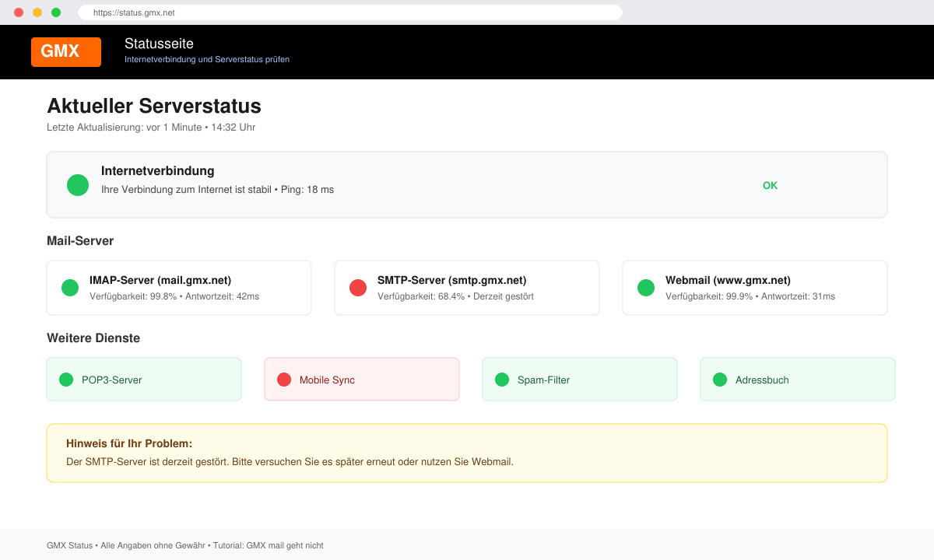Click 'Verfügbarkeit: 99.9% • Antwortzeit: 31ms' text
The height and width of the screenshot is (560, 934).
[750, 296]
